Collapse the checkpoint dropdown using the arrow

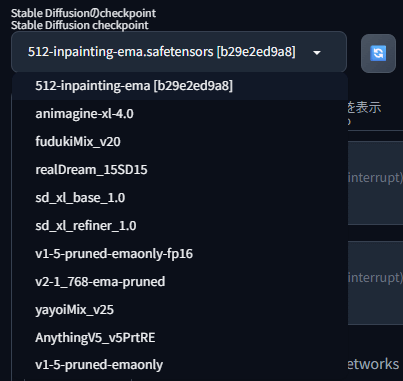click(x=317, y=53)
